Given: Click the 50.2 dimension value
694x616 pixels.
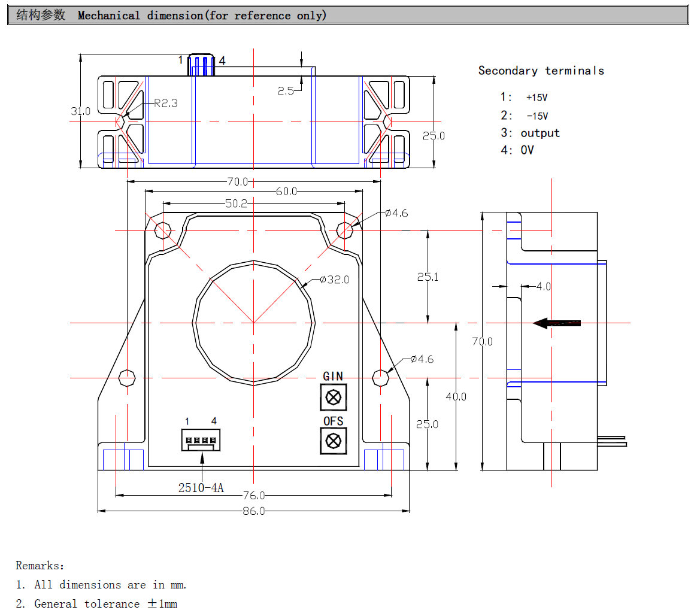Looking at the screenshot, I should point(236,204).
